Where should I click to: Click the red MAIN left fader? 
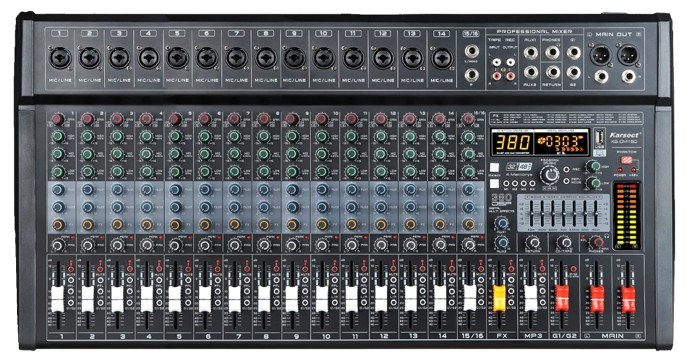(597, 298)
